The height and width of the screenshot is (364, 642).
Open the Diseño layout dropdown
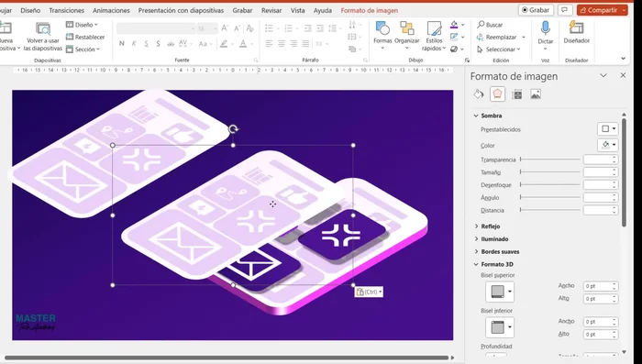[82, 25]
